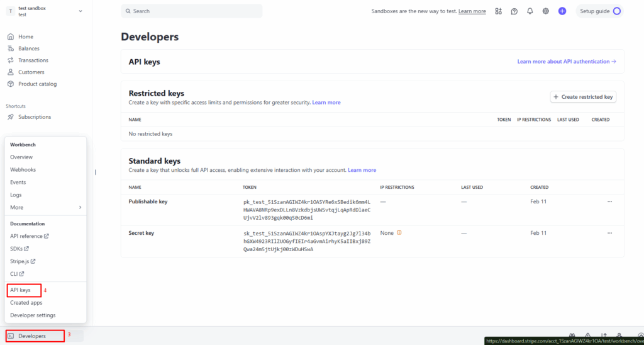This screenshot has width=644, height=345.
Task: Expand the test sandbox account switcher
Action: click(x=80, y=11)
